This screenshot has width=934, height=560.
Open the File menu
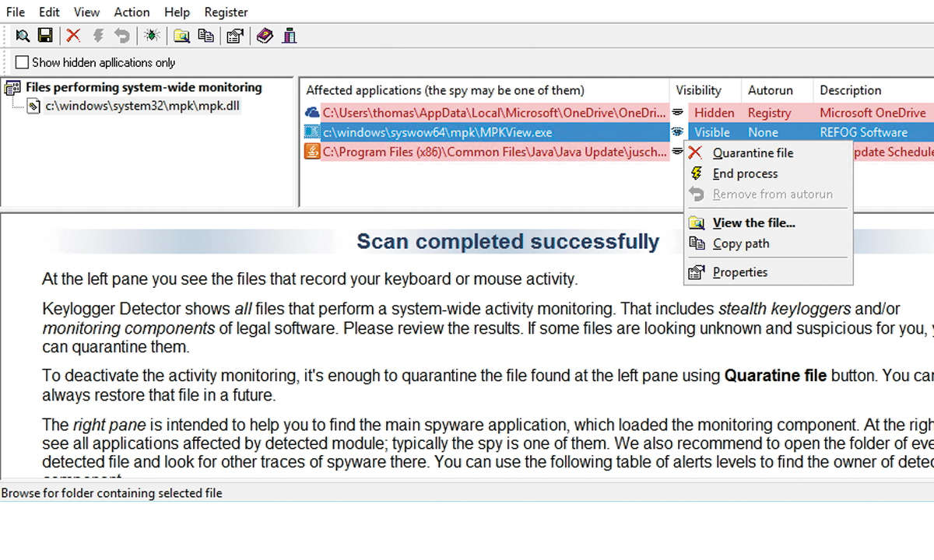coord(16,12)
